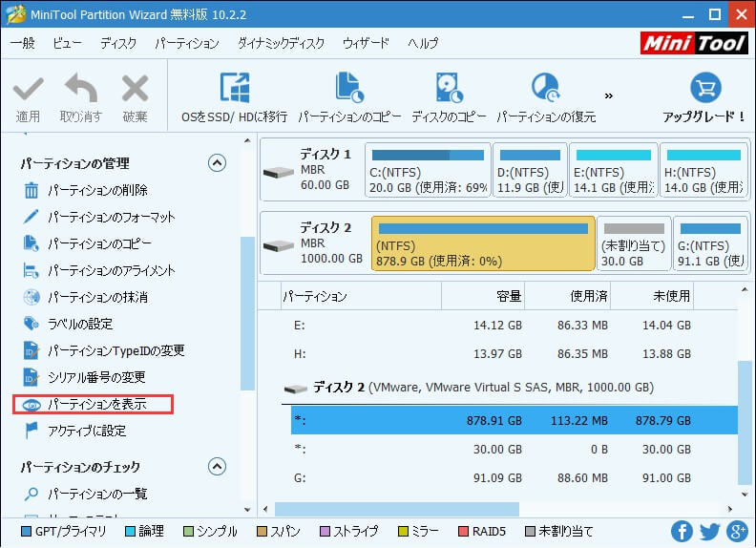Select the E:(NTFS) 14.1 GB partition block

[x=613, y=170]
